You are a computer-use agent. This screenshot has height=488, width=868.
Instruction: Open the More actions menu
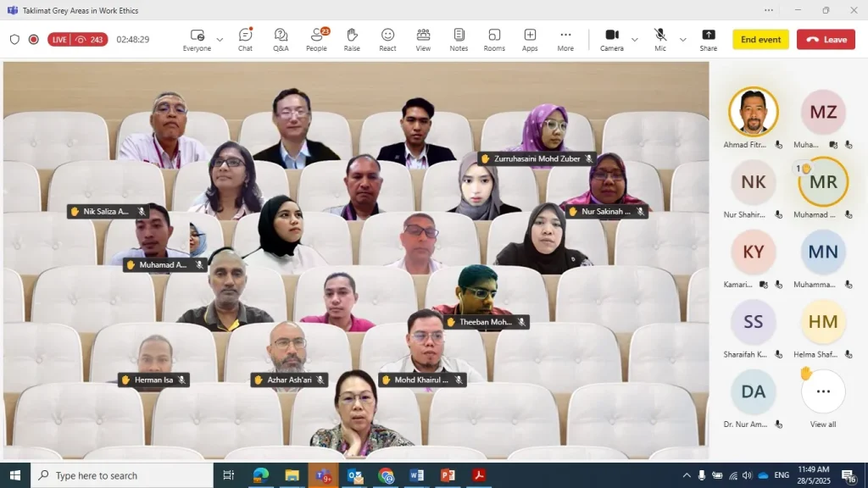pos(565,39)
